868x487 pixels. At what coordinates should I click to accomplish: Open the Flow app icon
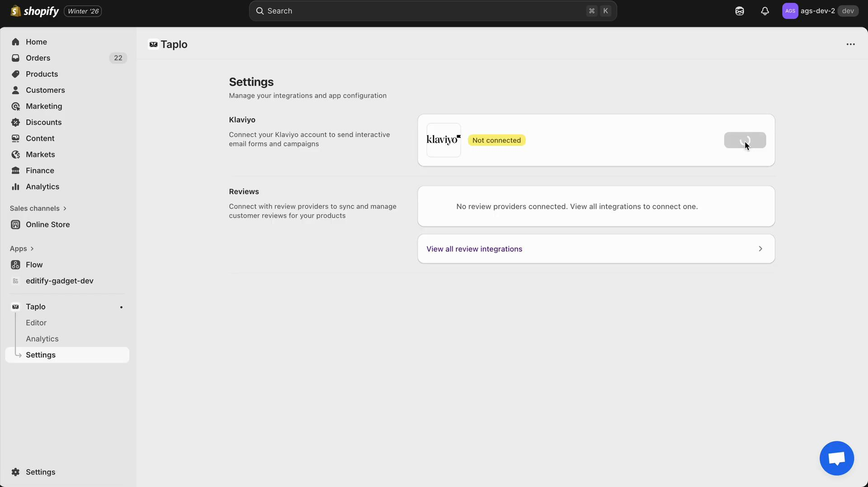click(x=16, y=265)
